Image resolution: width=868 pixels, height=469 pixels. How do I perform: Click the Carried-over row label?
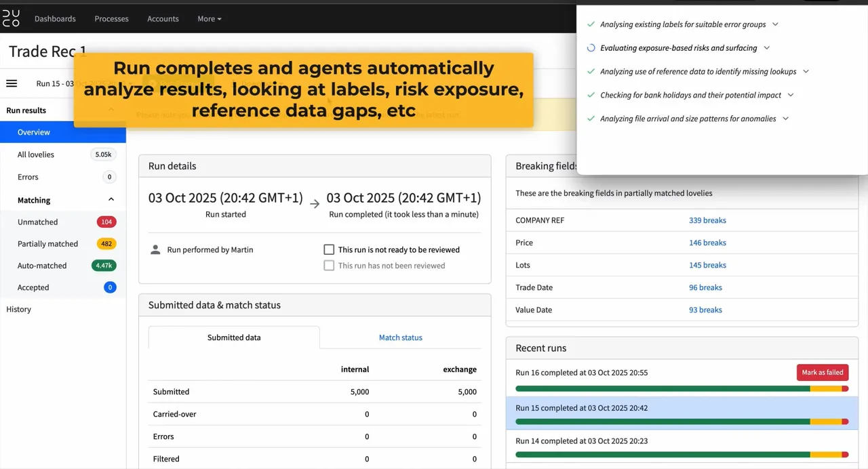[x=174, y=414]
